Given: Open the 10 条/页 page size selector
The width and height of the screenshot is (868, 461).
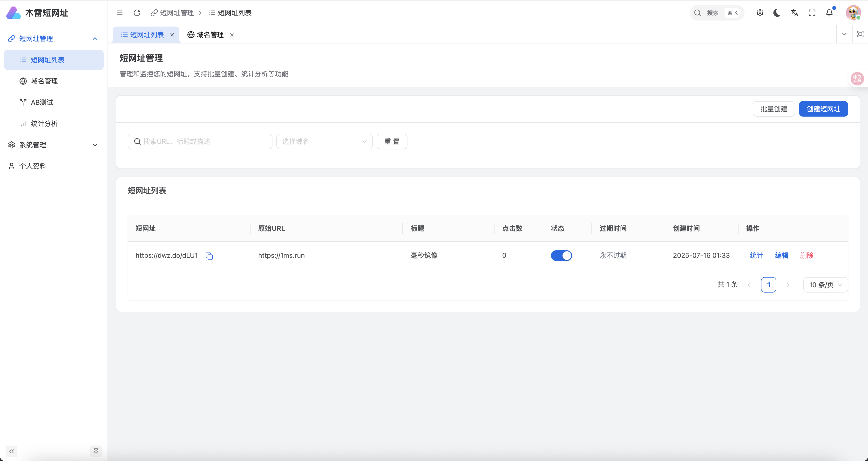Looking at the screenshot, I should click(x=825, y=285).
